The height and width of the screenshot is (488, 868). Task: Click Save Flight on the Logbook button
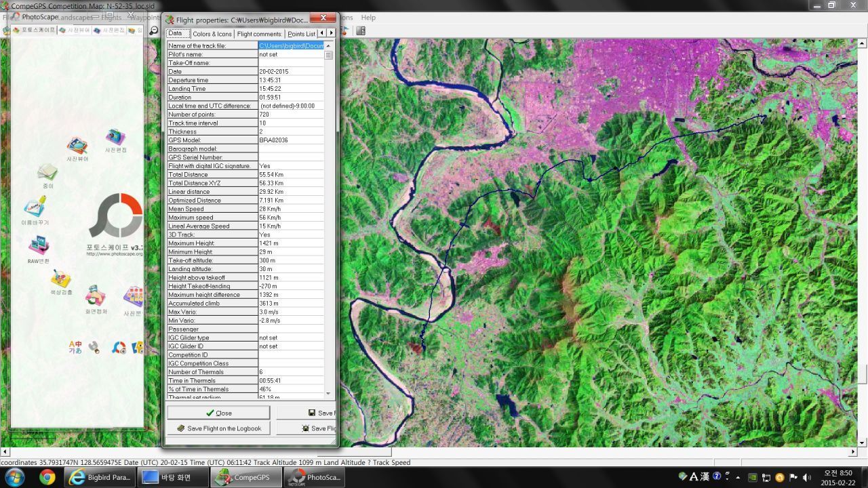coord(218,428)
